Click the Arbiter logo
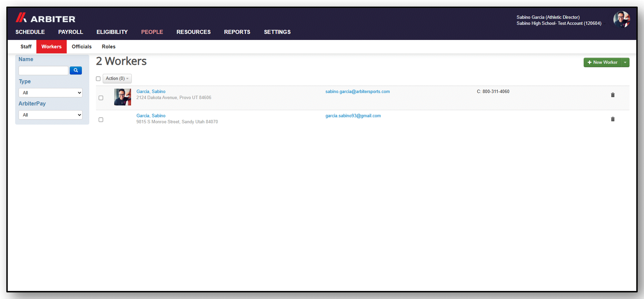The height and width of the screenshot is (299, 644). [x=45, y=18]
